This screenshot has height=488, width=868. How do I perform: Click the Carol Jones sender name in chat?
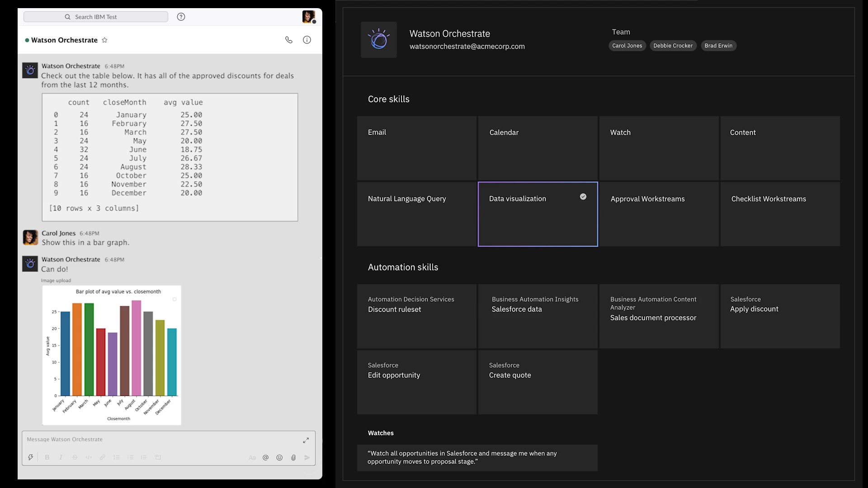coord(59,233)
